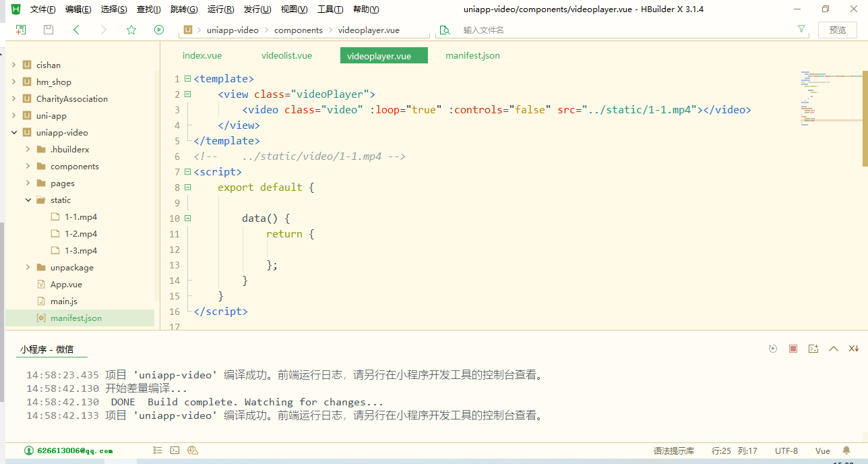Click the new file toolbar icon
868x464 pixels.
(21, 30)
